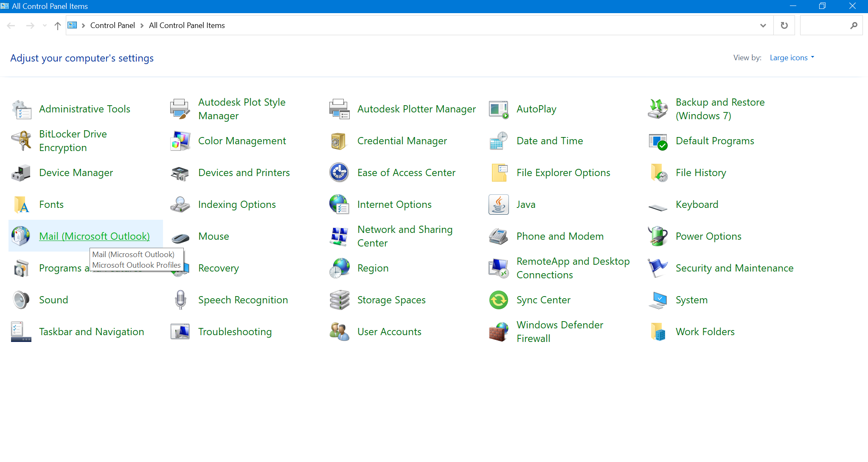Click the Default Programs icon
The height and width of the screenshot is (462, 868).
pos(658,141)
